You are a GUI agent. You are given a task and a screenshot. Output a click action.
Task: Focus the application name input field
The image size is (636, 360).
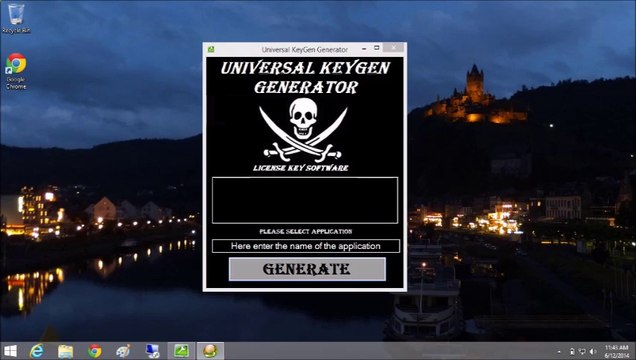coord(305,246)
